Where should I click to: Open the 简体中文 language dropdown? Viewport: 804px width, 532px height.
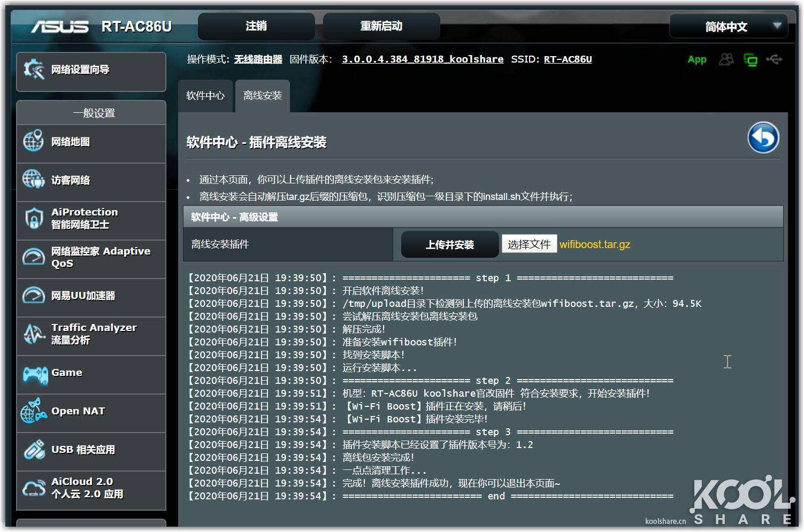(x=729, y=26)
